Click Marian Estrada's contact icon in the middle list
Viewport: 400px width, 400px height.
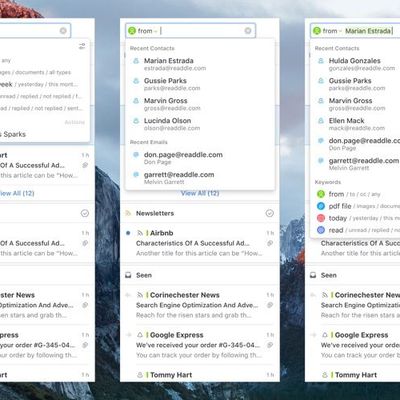[x=136, y=61]
